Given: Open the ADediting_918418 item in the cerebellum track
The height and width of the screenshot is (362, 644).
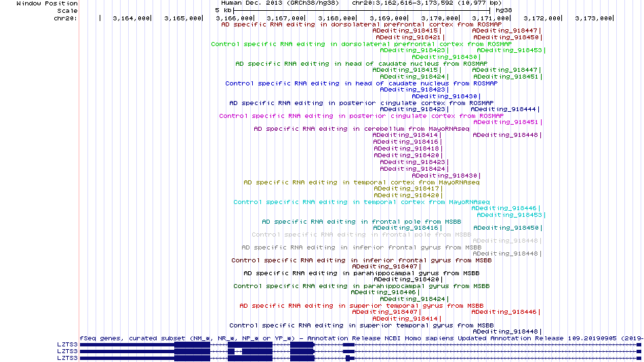Looking at the screenshot, I should (x=407, y=148).
